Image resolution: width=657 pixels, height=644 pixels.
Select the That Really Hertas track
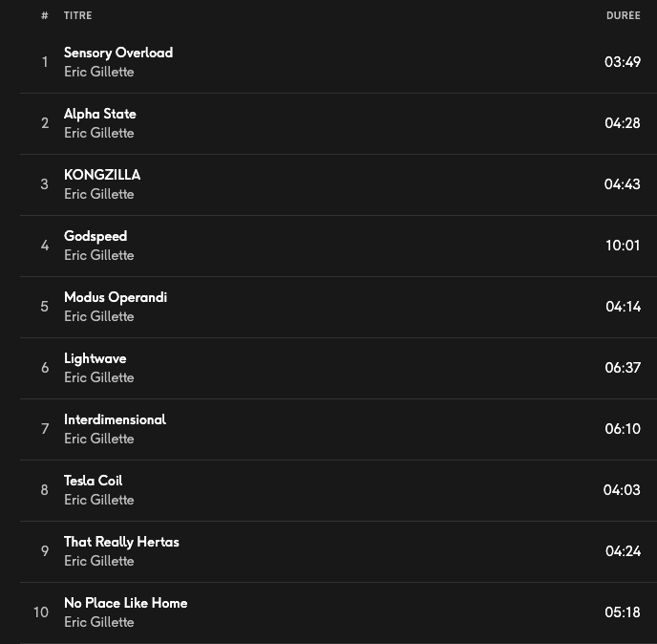pyautogui.click(x=121, y=542)
